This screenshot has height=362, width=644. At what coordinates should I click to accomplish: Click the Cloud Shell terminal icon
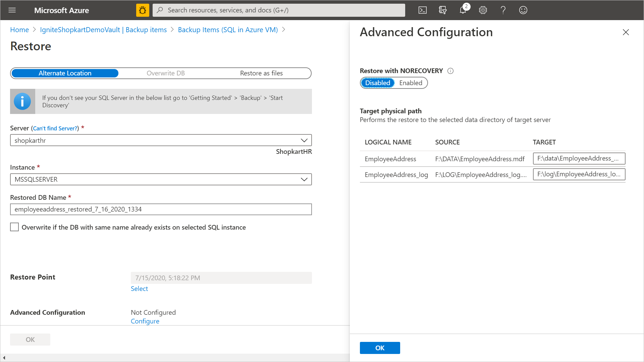click(x=422, y=10)
